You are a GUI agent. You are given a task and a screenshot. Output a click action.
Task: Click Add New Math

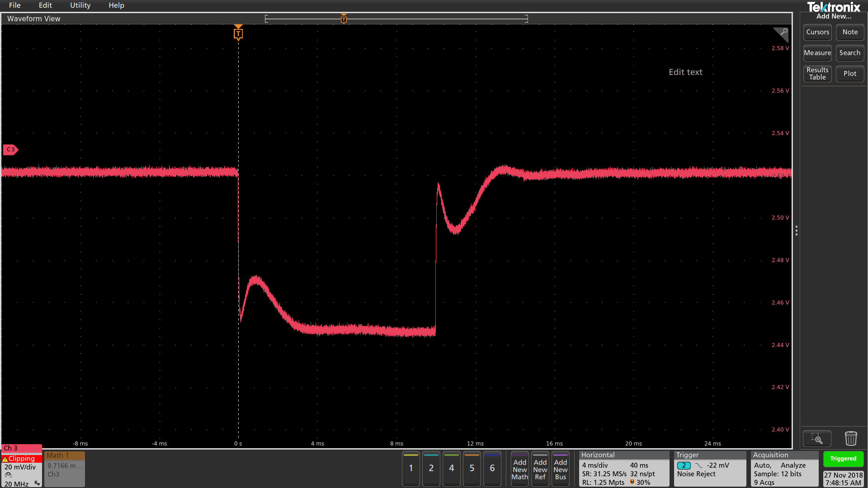tap(520, 469)
